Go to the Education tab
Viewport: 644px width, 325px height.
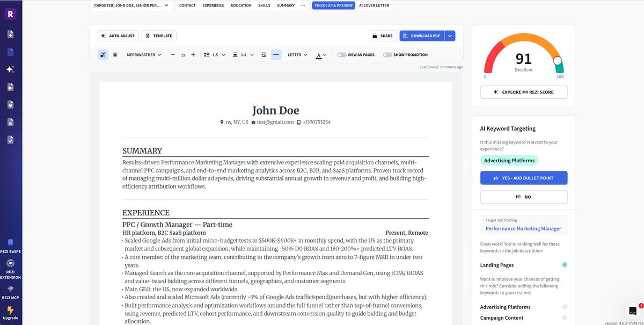coord(241,5)
